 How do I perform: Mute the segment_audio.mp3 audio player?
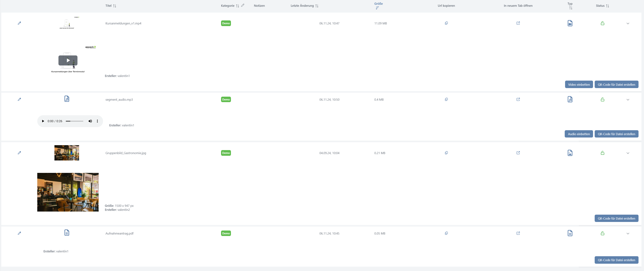point(90,121)
